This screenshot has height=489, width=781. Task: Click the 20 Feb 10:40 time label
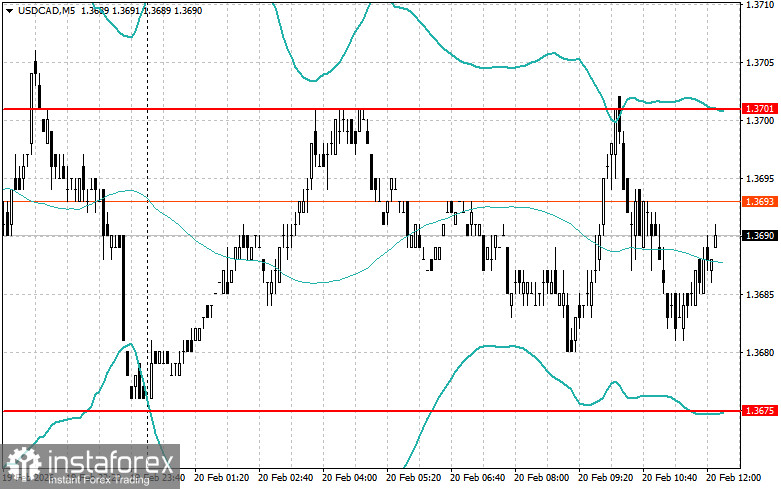click(669, 478)
